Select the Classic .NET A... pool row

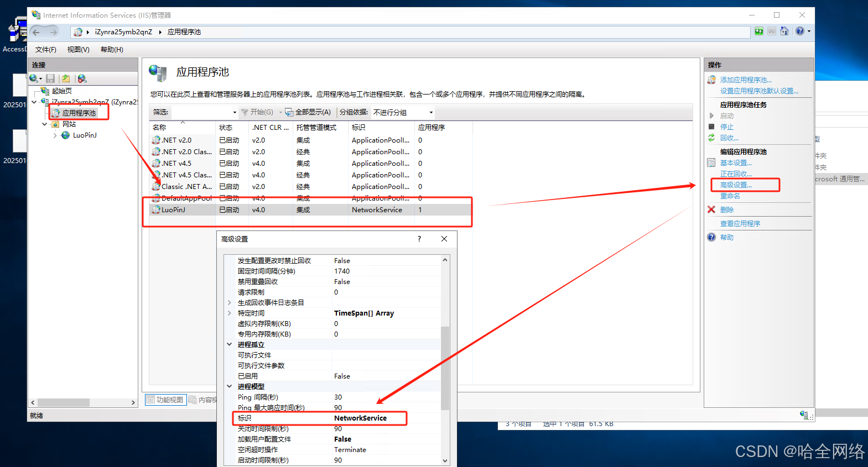(x=310, y=187)
